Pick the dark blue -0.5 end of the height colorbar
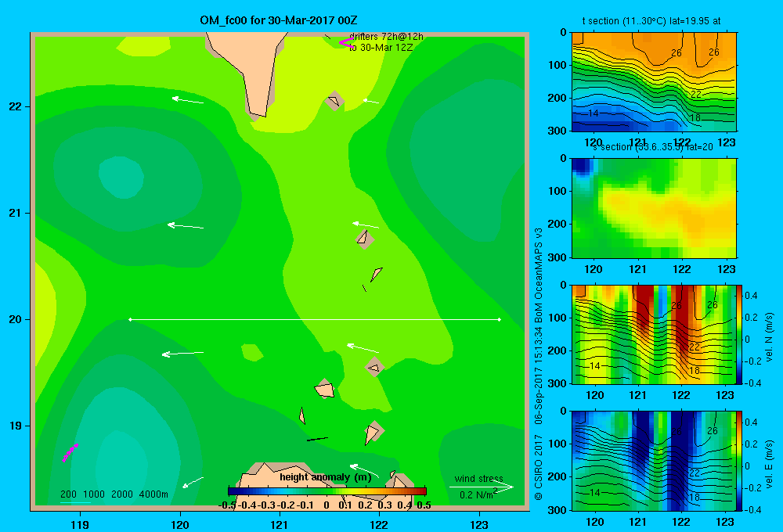This screenshot has width=783, height=532. click(x=232, y=491)
